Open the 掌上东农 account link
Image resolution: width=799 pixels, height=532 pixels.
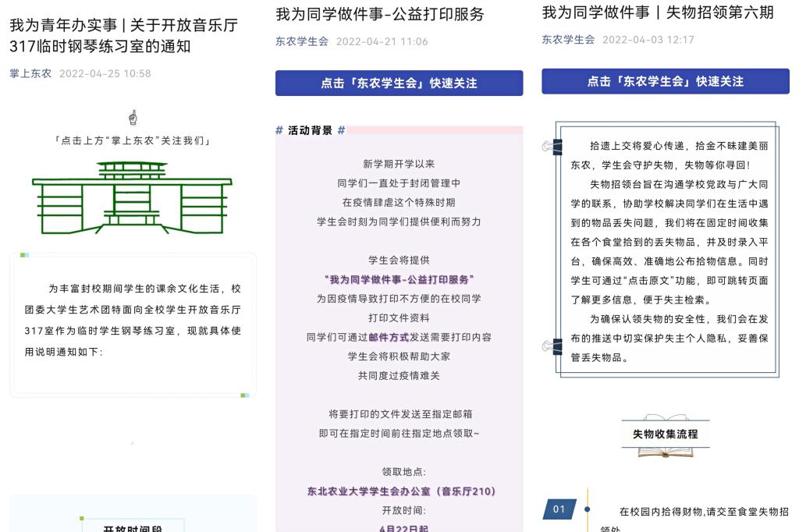[30, 73]
